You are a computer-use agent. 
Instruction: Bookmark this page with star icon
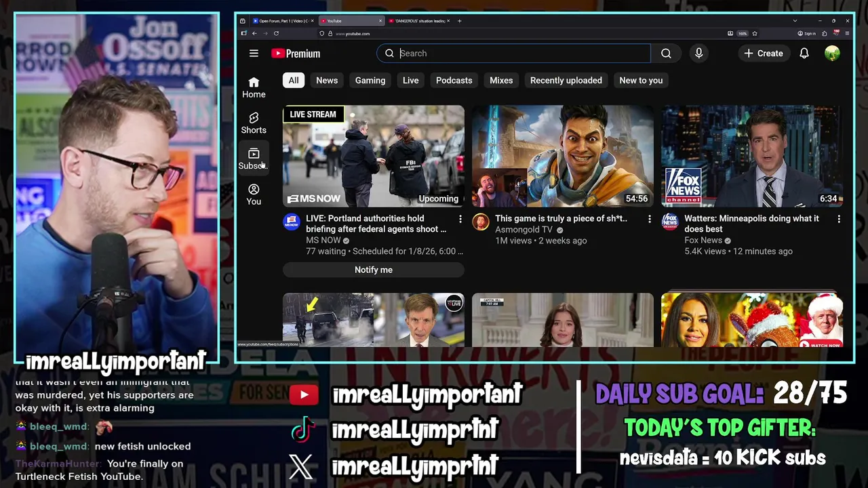tap(755, 33)
